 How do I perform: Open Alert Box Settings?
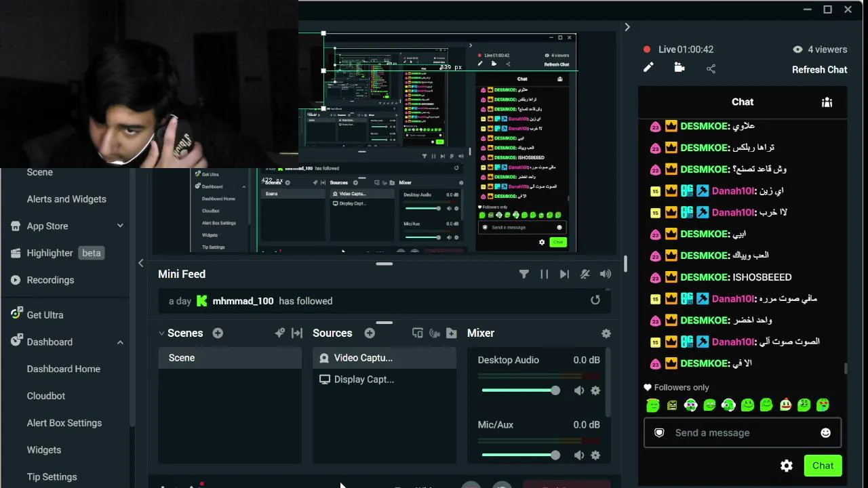(64, 423)
